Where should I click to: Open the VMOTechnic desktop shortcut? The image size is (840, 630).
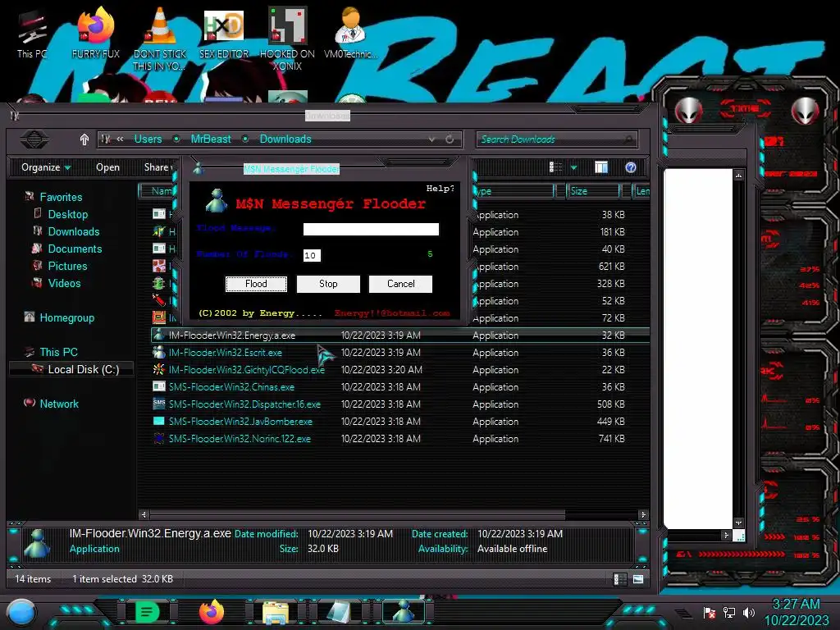pyautogui.click(x=351, y=33)
